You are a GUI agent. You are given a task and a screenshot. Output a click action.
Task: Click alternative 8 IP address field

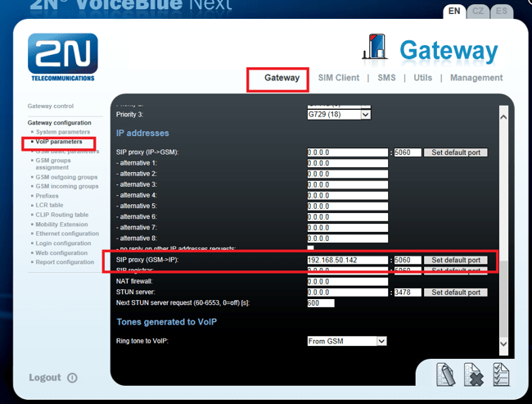pos(347,238)
